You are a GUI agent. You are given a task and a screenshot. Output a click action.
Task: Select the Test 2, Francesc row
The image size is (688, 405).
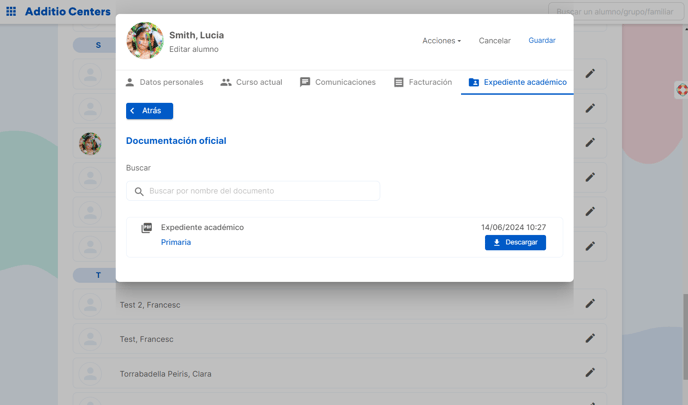[x=340, y=304]
